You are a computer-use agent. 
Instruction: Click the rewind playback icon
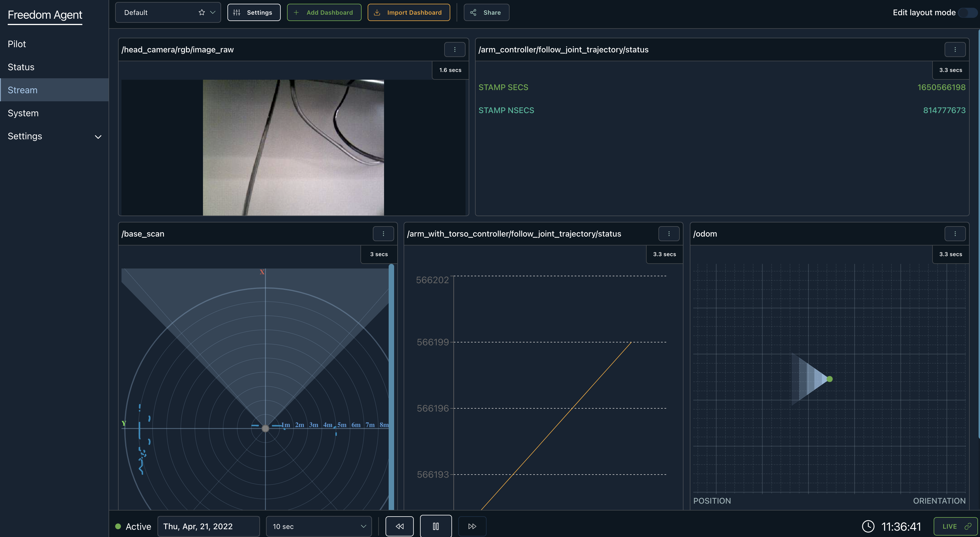[400, 526]
